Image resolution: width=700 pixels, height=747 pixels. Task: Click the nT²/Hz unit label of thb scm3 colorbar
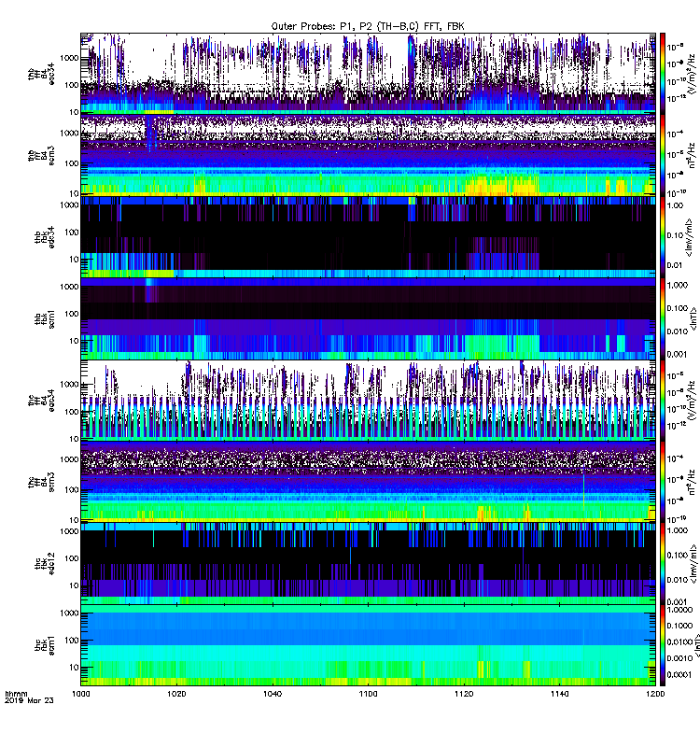(x=693, y=155)
